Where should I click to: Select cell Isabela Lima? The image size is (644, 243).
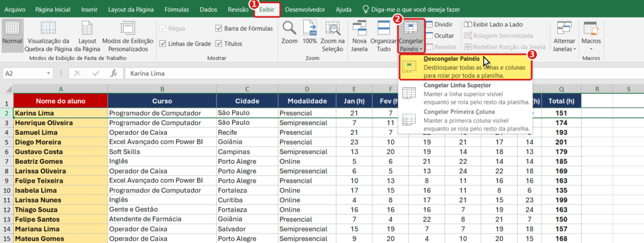click(x=60, y=190)
